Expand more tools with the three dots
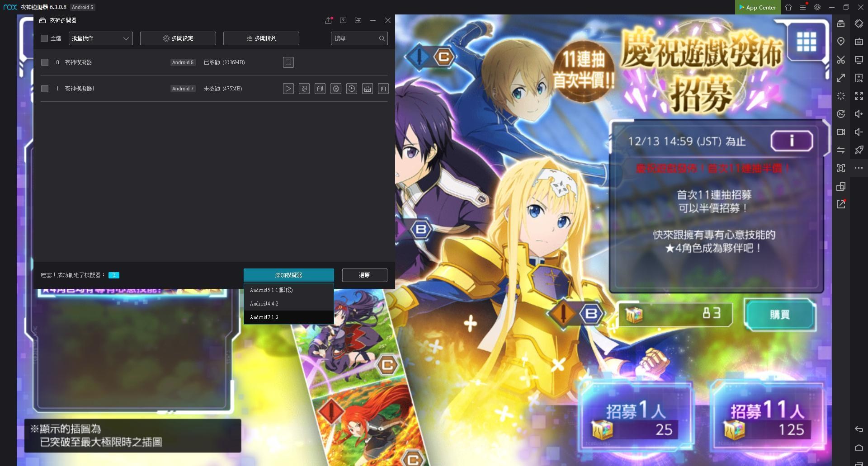This screenshot has height=466, width=868. click(x=859, y=168)
